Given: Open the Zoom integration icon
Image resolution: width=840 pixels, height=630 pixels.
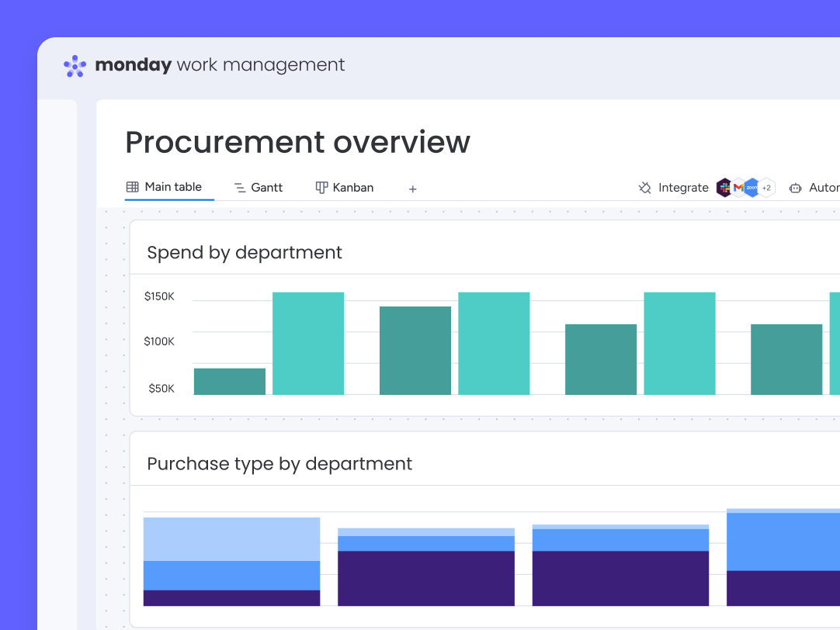Looking at the screenshot, I should [x=752, y=187].
